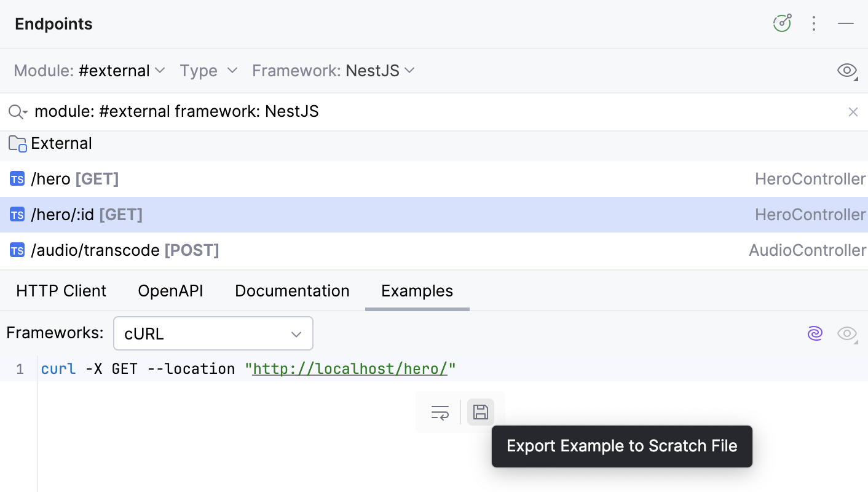Open the options kebab menu
The width and height of the screenshot is (868, 492).
point(814,23)
